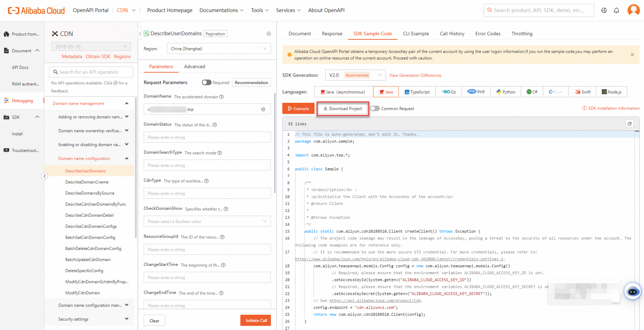Open the API version 2018-05-10 dropdown
The width and height of the screenshot is (644, 330).
[x=91, y=46]
